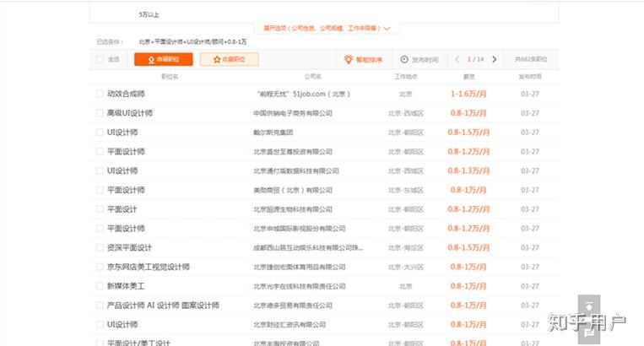Image resolution: width=644 pixels, height=346 pixels.
Task: Check the box for 动效合成师
Action: [100, 94]
